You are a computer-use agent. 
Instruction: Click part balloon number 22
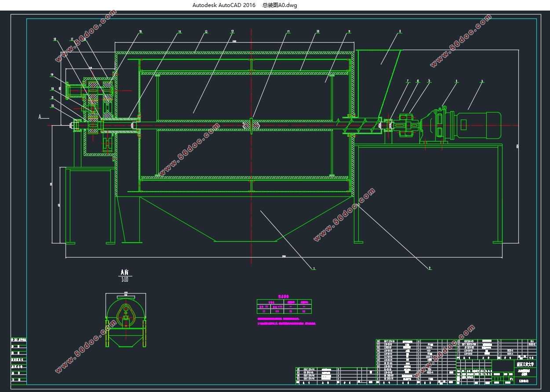pyautogui.click(x=52, y=105)
